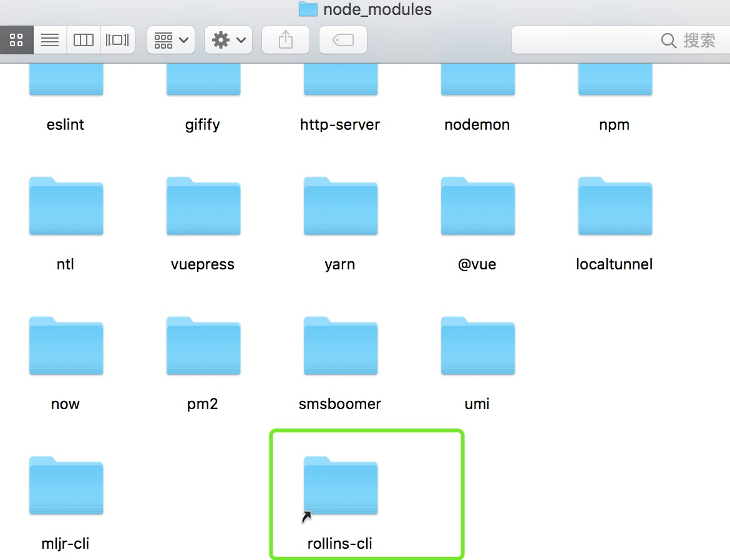The image size is (730, 560).
Task: Click the smsboomer folder name
Action: [340, 403]
